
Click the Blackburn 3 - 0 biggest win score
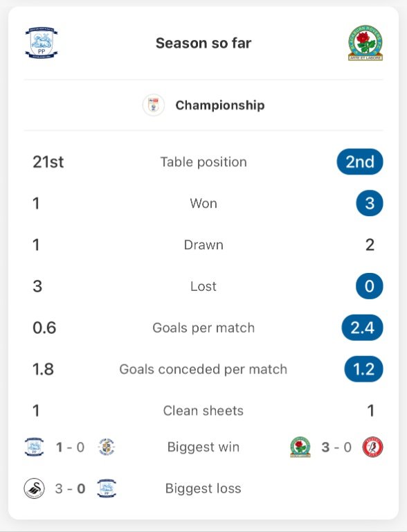(x=336, y=447)
